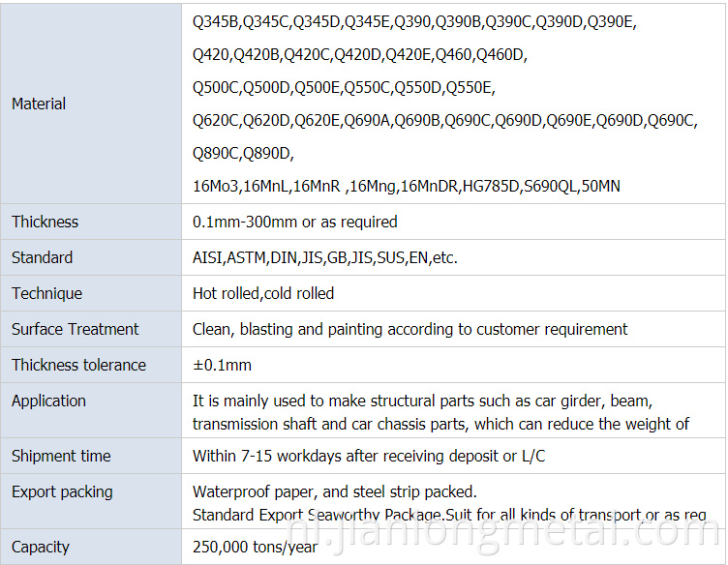This screenshot has height=565, width=728.
Task: Select the "Shipment time" label cell
Action: coord(60,456)
